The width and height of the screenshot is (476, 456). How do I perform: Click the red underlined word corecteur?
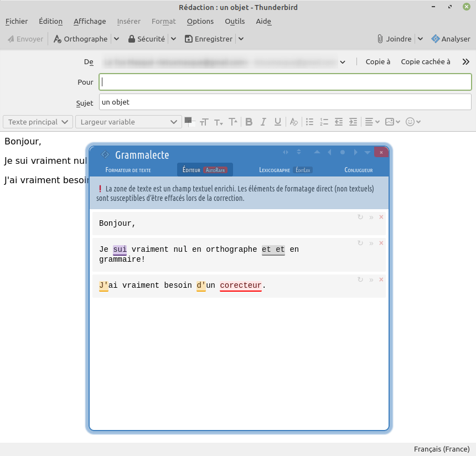tap(241, 286)
